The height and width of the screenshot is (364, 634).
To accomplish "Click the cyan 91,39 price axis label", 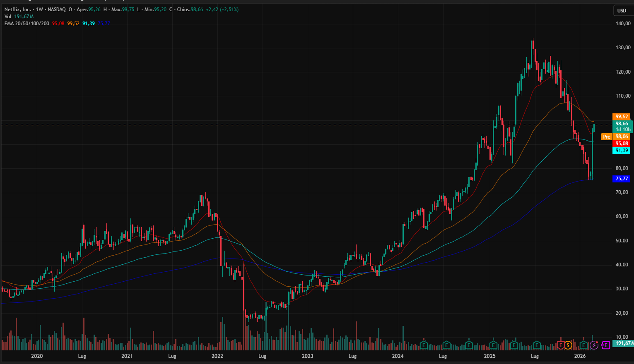I will coord(622,151).
